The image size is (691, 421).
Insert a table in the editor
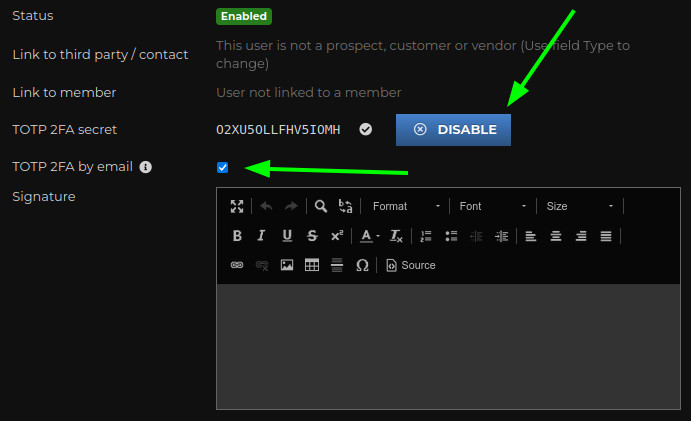pyautogui.click(x=312, y=265)
